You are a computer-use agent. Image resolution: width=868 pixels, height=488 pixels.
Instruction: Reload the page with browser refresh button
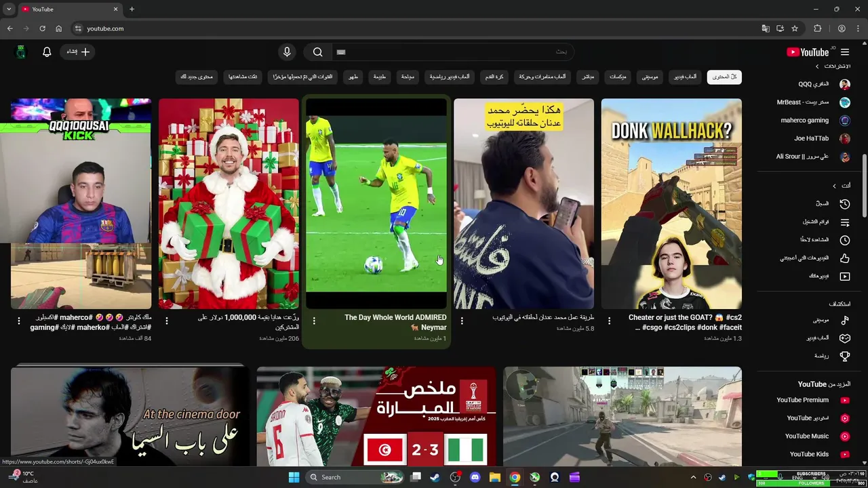[42, 28]
